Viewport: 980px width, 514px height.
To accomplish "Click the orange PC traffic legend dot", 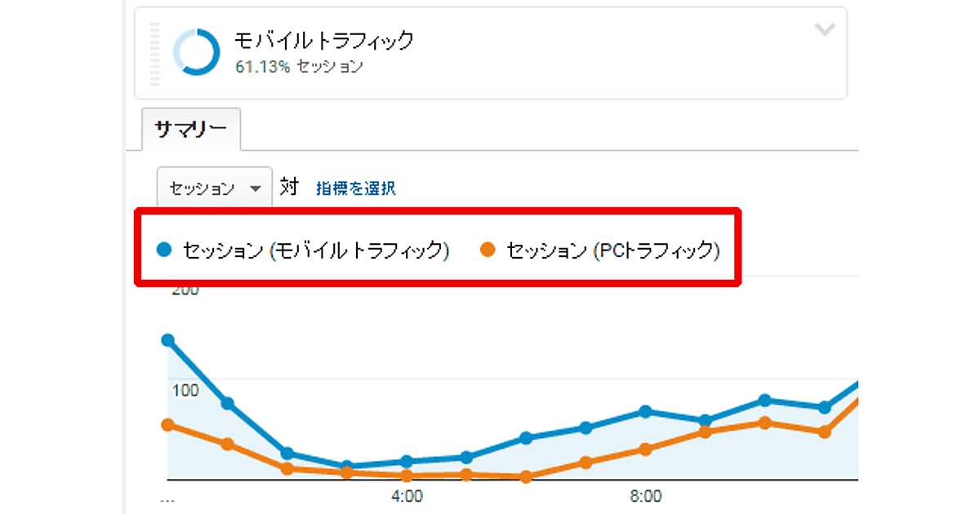I will (x=488, y=250).
